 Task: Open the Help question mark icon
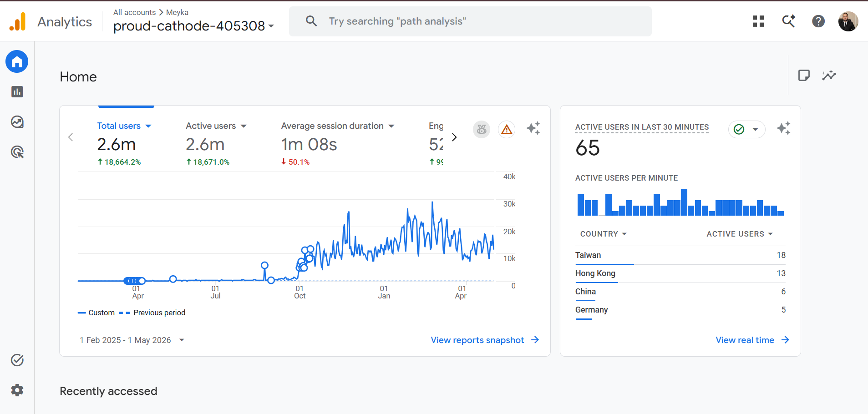(x=818, y=21)
